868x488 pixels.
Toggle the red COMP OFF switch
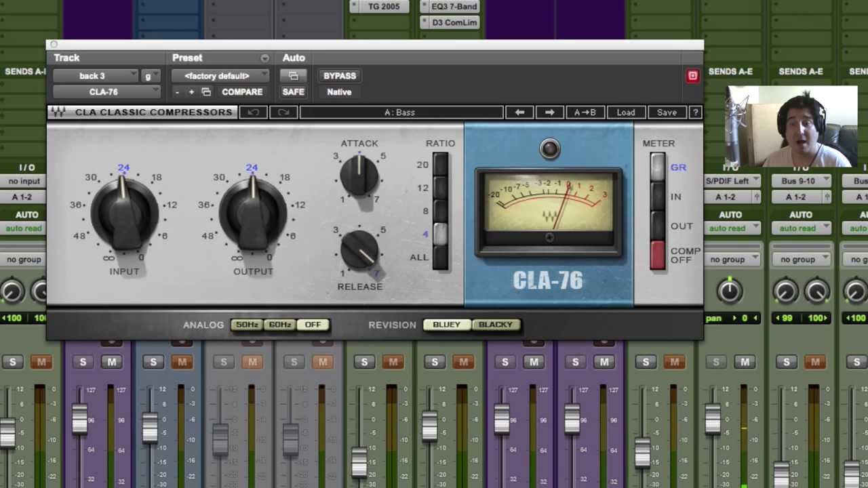point(657,256)
